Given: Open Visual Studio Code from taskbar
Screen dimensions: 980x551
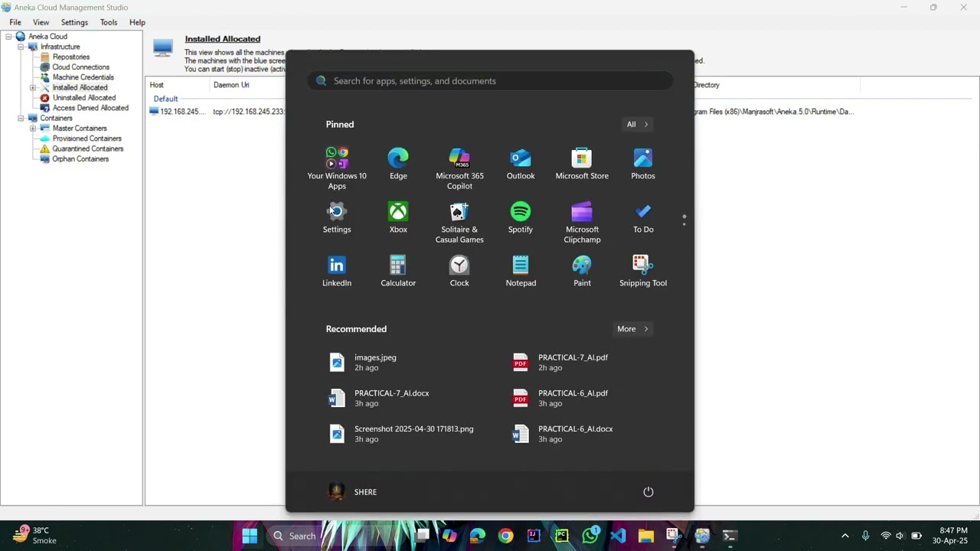Looking at the screenshot, I should coord(618,536).
